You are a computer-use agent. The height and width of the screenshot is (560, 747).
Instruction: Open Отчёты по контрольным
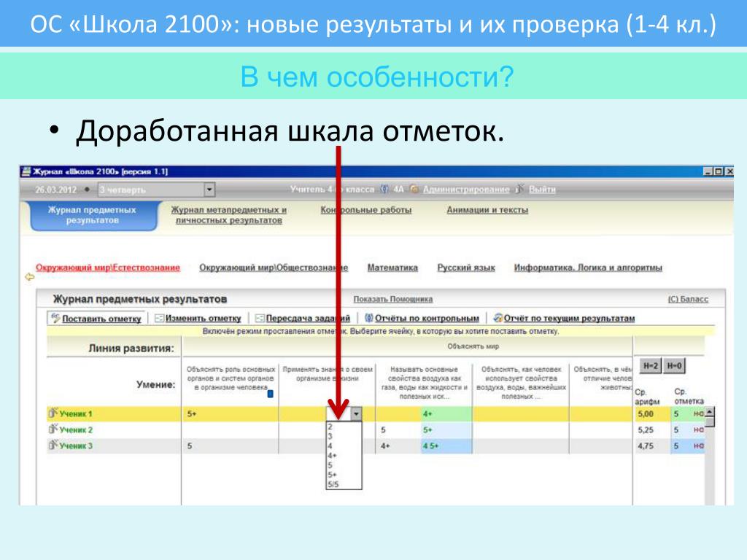427,318
